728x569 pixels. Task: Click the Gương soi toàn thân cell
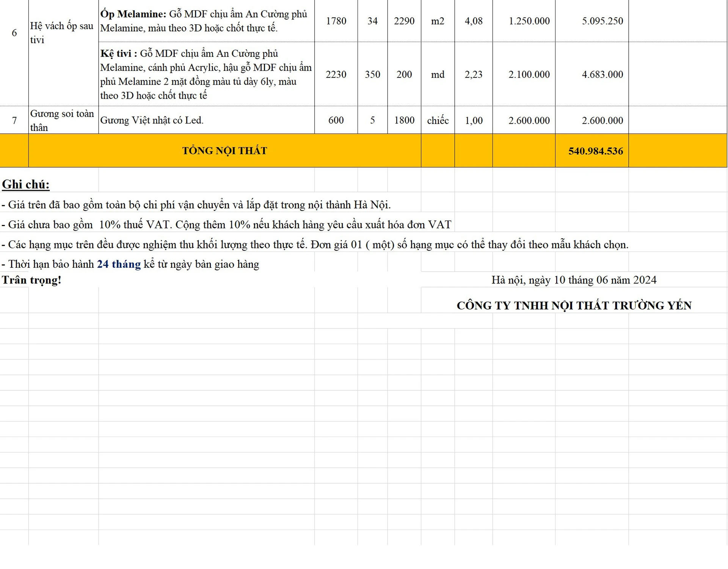(x=63, y=120)
